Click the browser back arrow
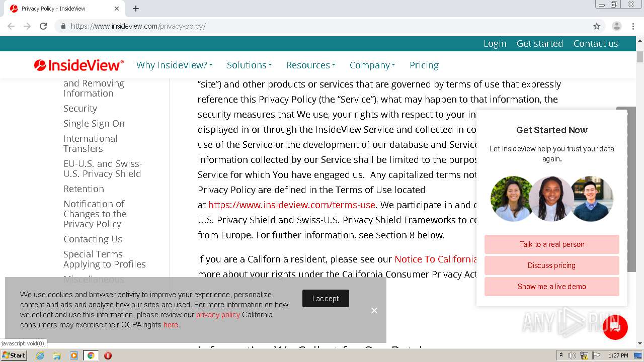The image size is (644, 362). [11, 26]
